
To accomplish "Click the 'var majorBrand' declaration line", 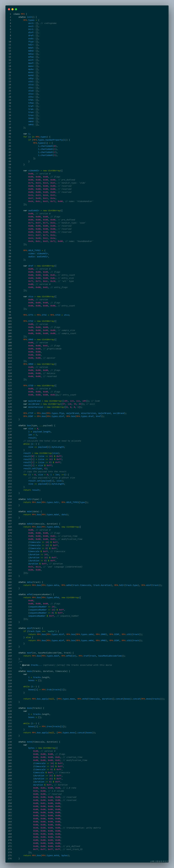I will [x=61, y=401].
